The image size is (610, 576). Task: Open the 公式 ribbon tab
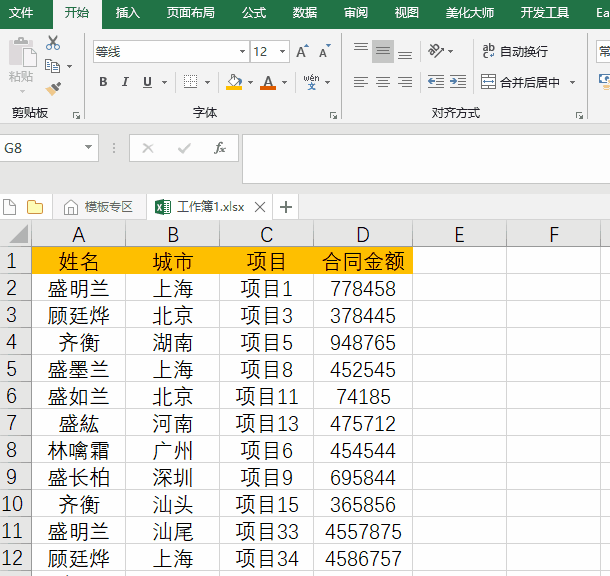(x=254, y=13)
